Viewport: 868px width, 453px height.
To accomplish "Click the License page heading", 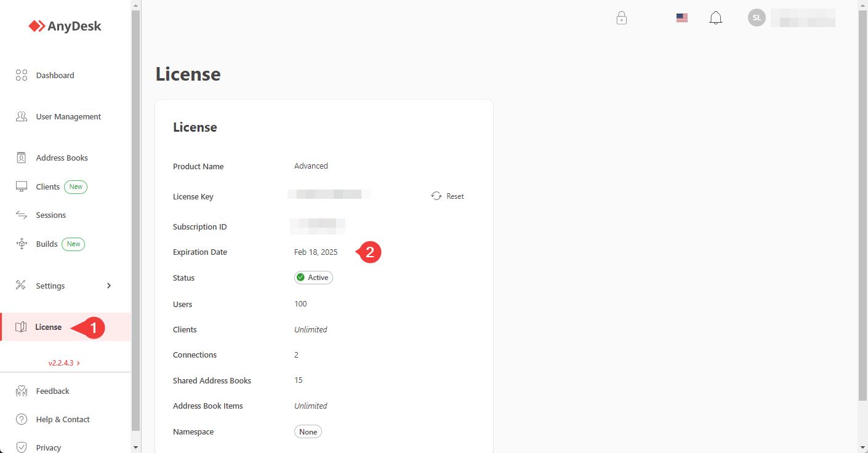I will click(x=188, y=74).
